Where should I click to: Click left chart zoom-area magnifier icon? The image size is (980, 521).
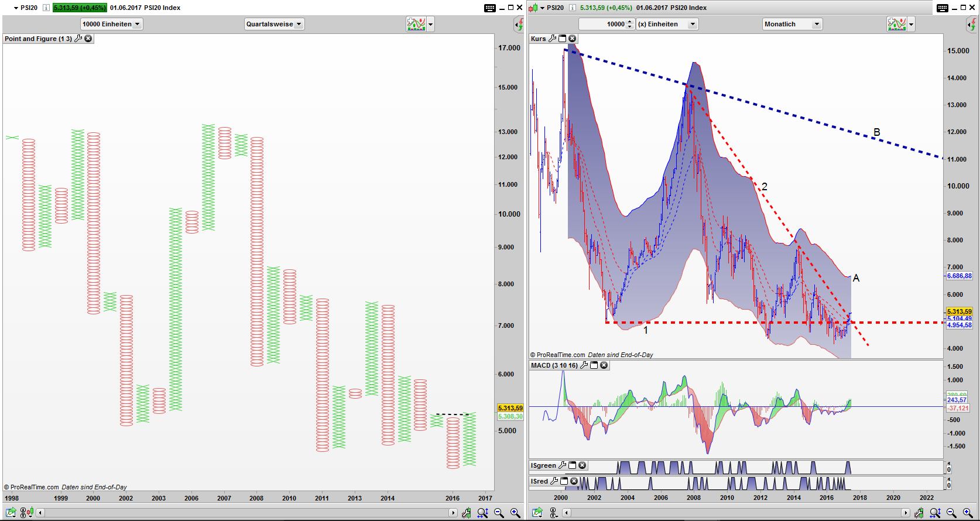pyautogui.click(x=482, y=513)
